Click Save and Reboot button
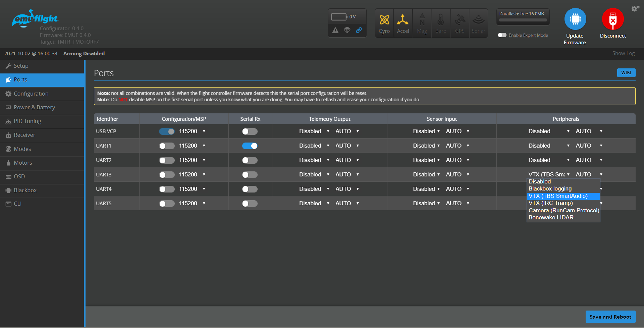The height and width of the screenshot is (328, 644). (x=610, y=317)
